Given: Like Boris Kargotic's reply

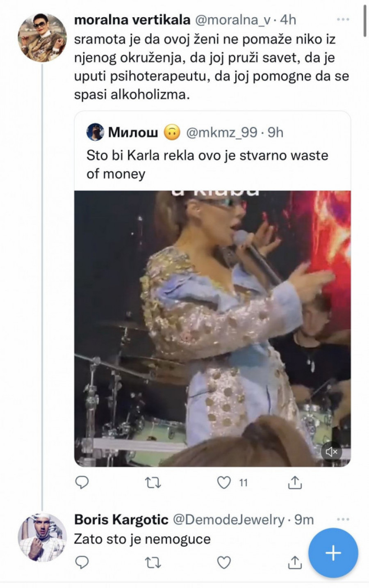Looking at the screenshot, I should pyautogui.click(x=224, y=562).
